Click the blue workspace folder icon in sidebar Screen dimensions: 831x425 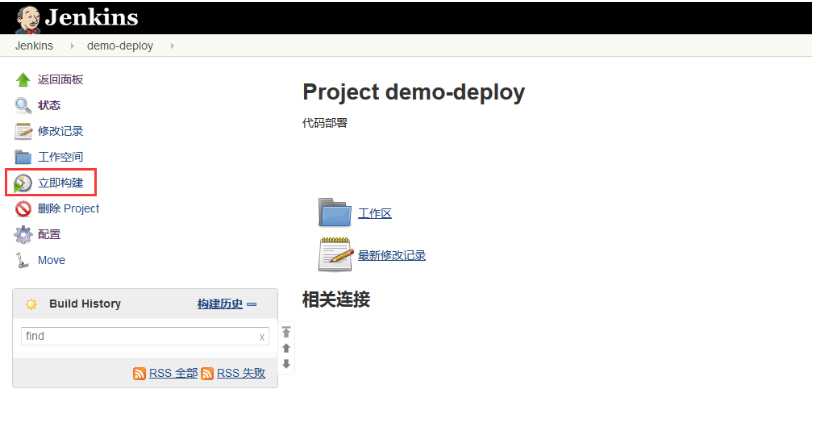(x=23, y=157)
